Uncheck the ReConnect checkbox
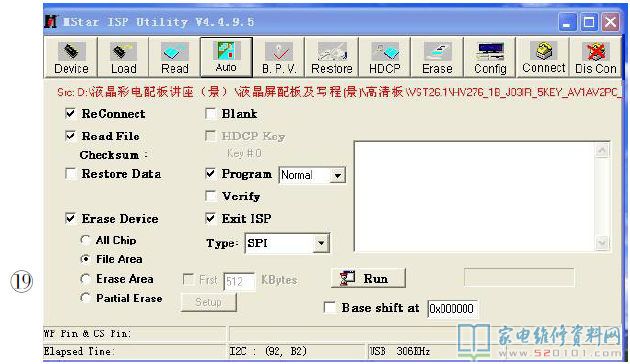 coord(70,114)
